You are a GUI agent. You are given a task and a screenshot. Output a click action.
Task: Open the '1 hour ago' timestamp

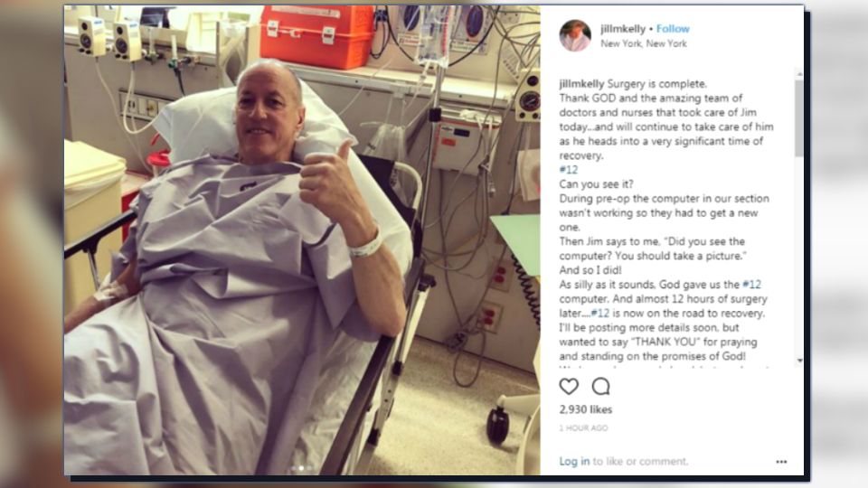[x=583, y=427]
